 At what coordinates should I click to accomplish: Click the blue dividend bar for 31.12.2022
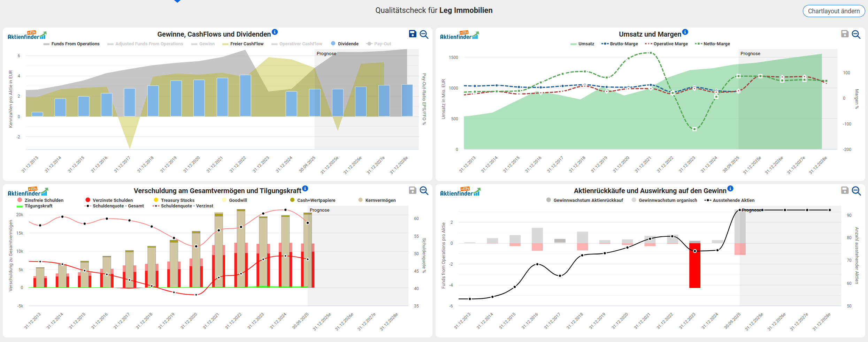245,96
